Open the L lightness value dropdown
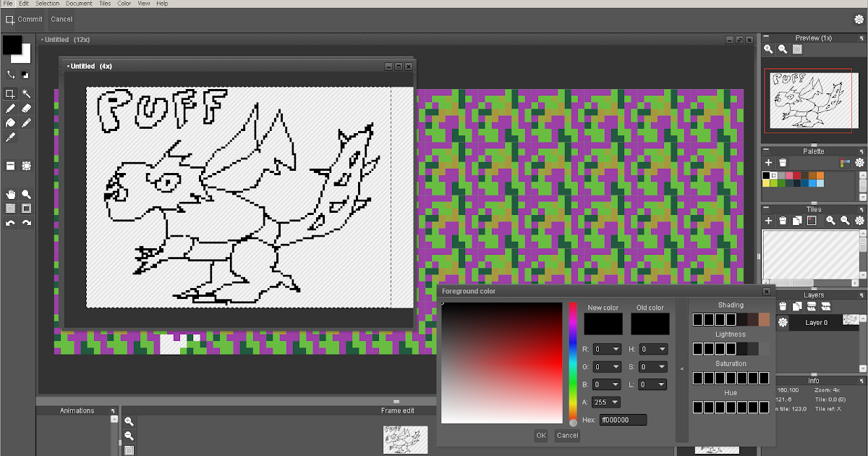Screen dimensions: 868x456 (653, 384)
